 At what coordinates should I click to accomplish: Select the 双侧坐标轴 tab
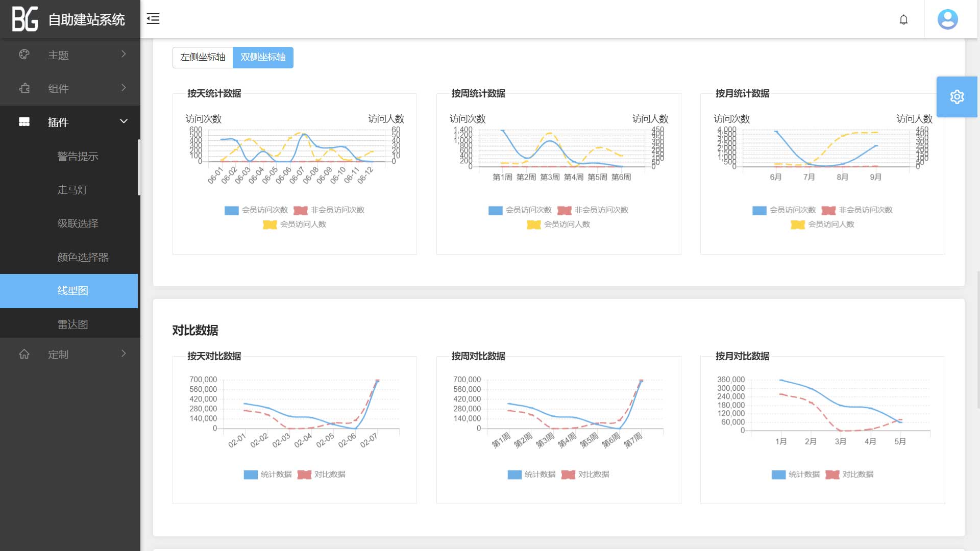coord(263,57)
